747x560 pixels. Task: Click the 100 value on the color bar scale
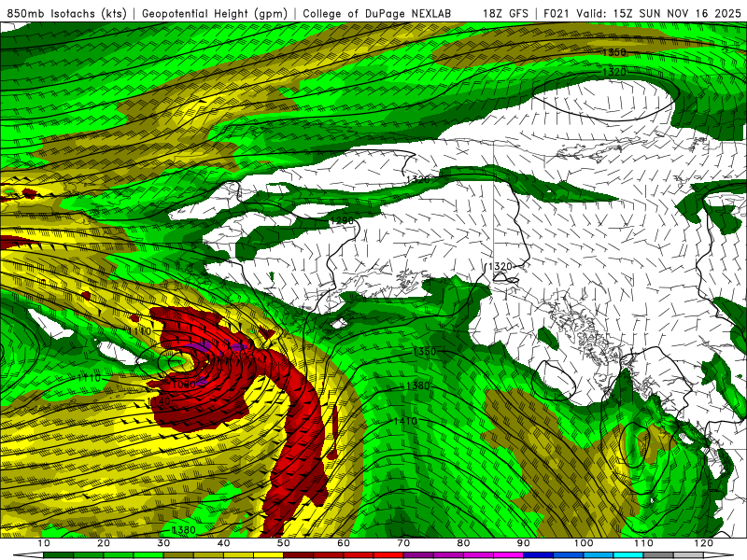pyautogui.click(x=583, y=543)
